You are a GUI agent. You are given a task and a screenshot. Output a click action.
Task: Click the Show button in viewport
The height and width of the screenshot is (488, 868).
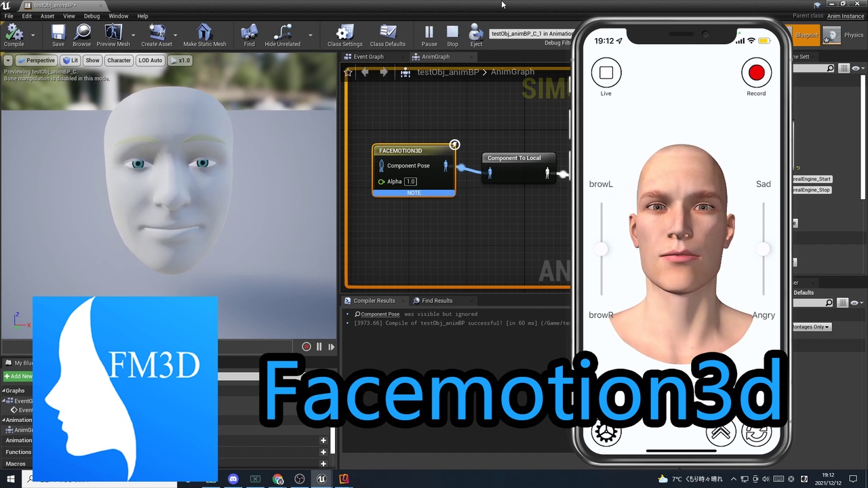92,60
